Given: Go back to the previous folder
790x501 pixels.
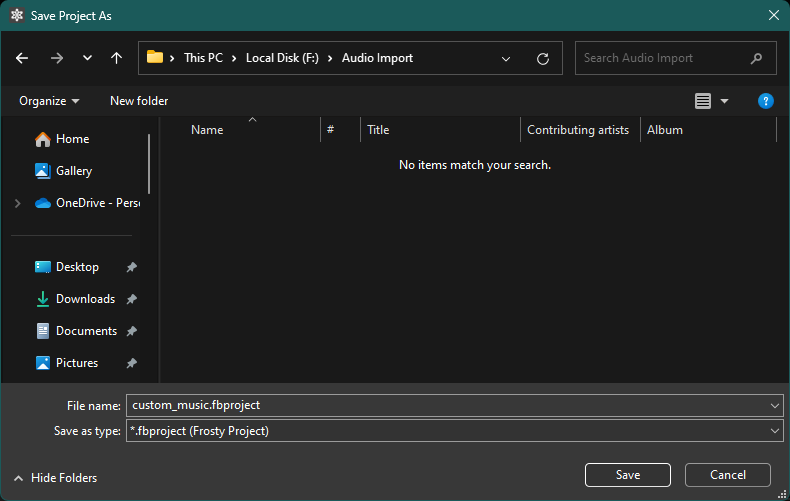Looking at the screenshot, I should (22, 58).
